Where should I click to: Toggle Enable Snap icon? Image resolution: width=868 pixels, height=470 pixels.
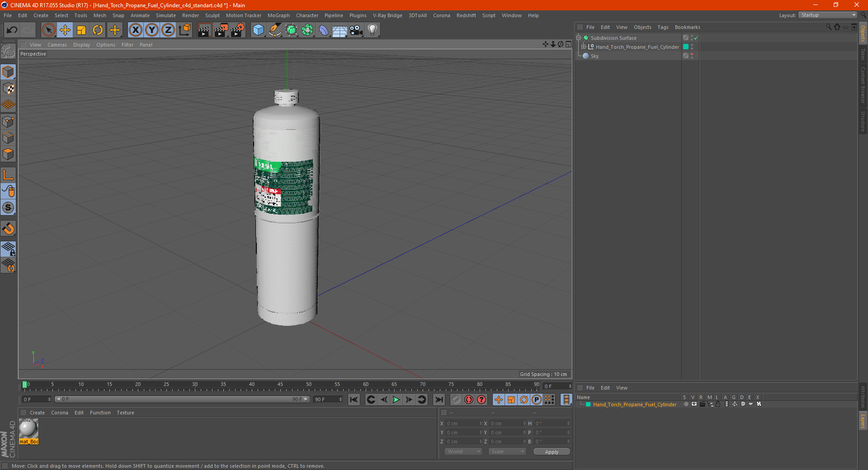pyautogui.click(x=8, y=228)
